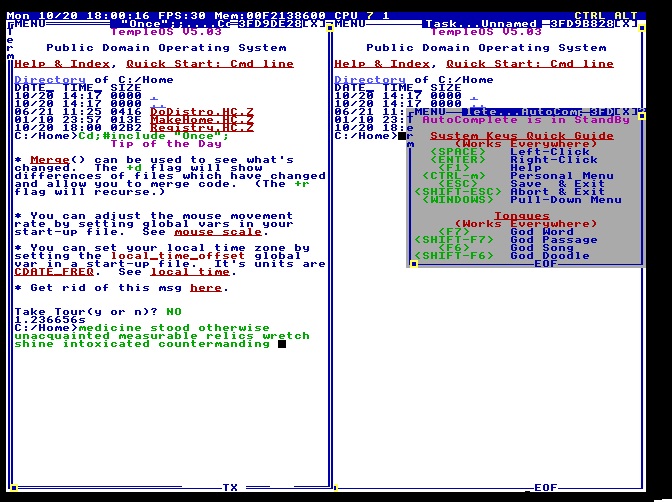Click the parent directory ".." link in left window
This screenshot has height=502, width=672.
pyautogui.click(x=158, y=105)
